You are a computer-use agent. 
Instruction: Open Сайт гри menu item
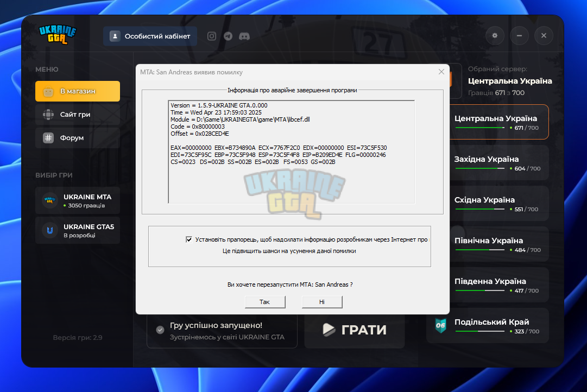[x=78, y=115]
